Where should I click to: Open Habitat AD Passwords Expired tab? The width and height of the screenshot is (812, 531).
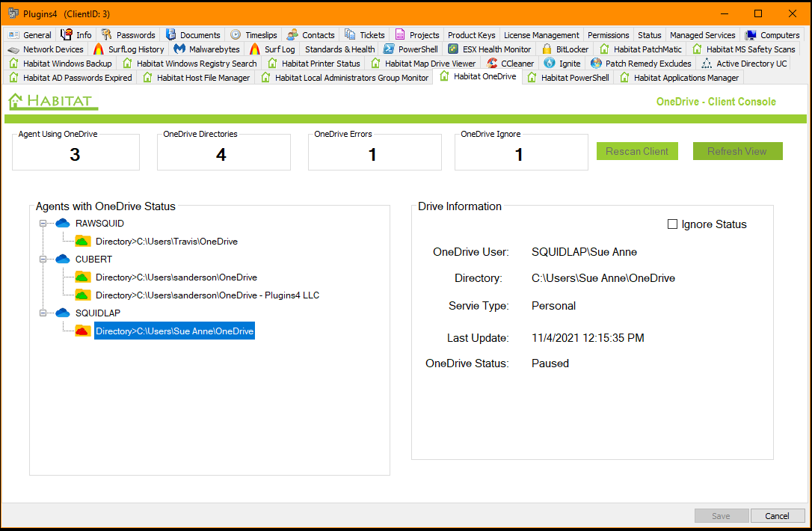(71, 78)
